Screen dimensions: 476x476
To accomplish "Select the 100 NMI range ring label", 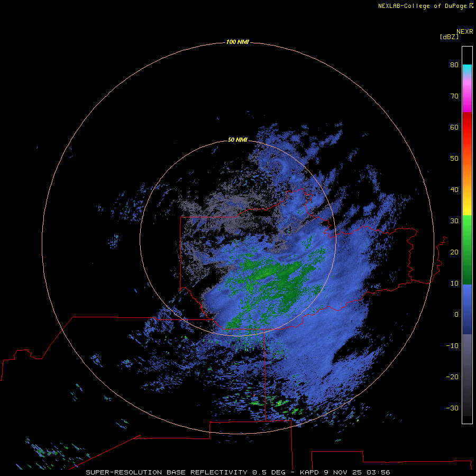I will point(237,42).
